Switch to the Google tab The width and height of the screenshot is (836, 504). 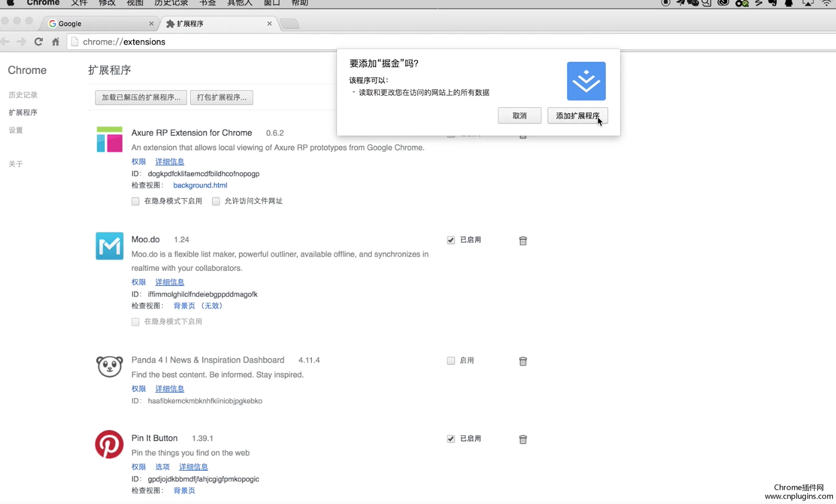pyautogui.click(x=100, y=24)
